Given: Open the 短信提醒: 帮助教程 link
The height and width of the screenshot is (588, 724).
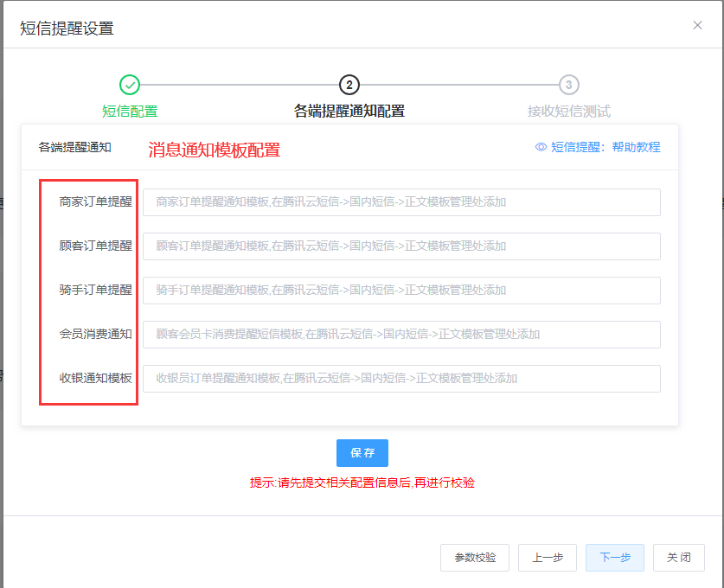Looking at the screenshot, I should (605, 147).
